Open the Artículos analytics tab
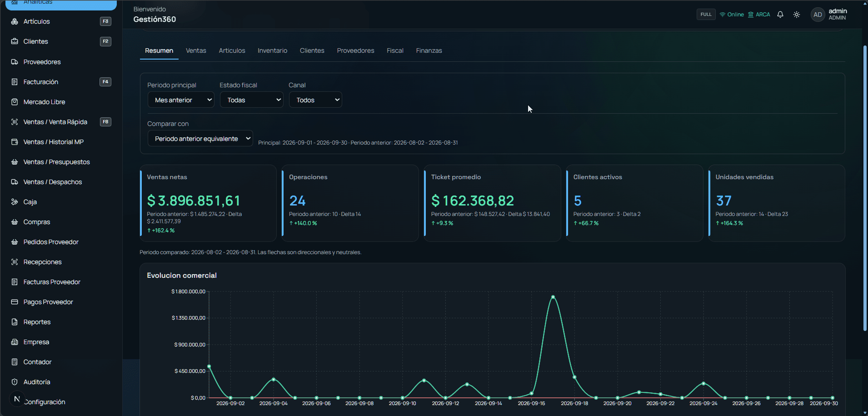 pyautogui.click(x=232, y=50)
